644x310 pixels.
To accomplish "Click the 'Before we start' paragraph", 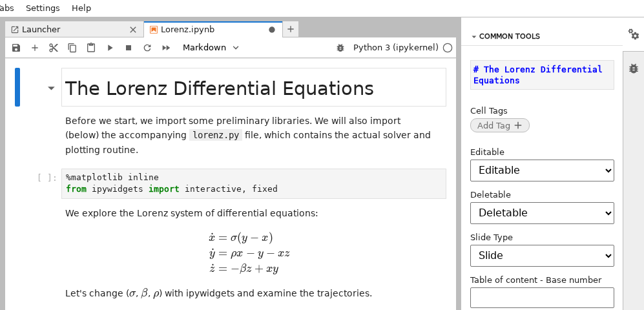I will coord(248,136).
